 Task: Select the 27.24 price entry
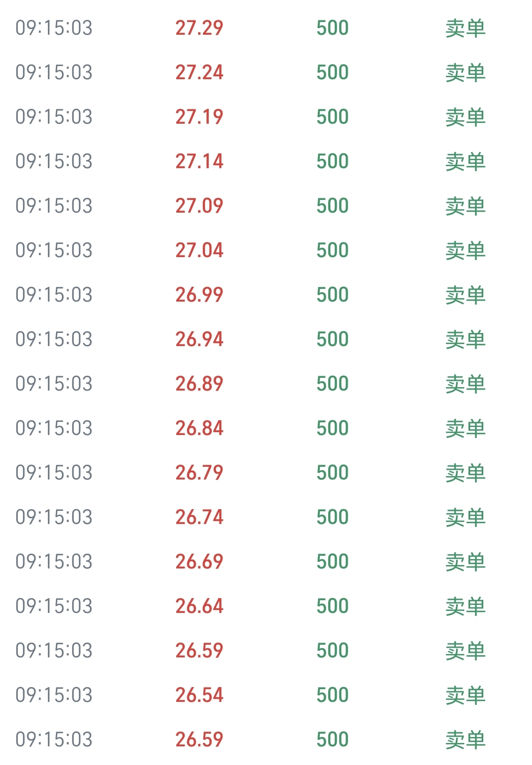click(199, 72)
